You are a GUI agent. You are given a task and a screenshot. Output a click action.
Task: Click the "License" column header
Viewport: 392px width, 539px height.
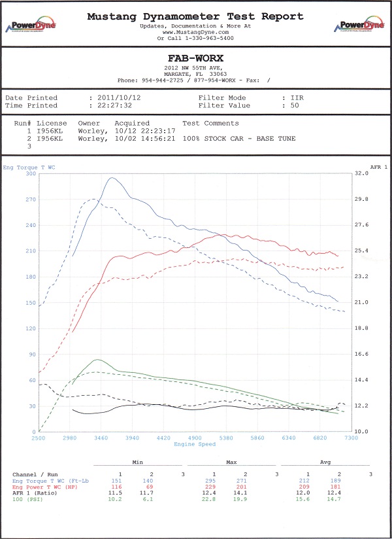pos(52,124)
